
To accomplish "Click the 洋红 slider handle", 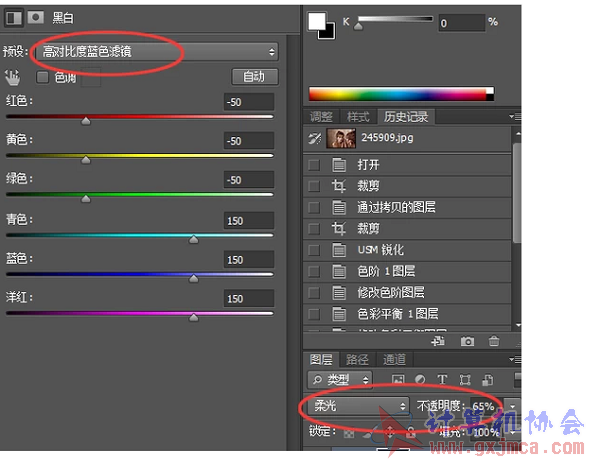I will (194, 317).
